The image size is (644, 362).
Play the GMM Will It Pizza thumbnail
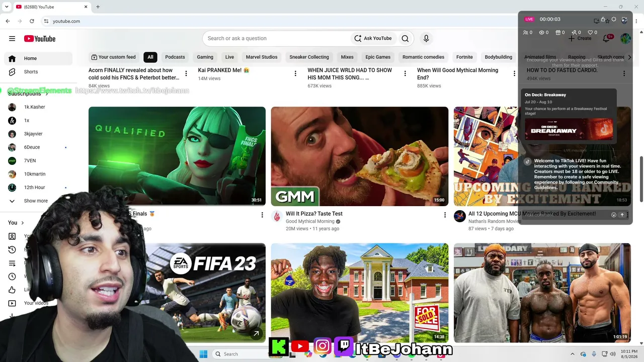360,156
